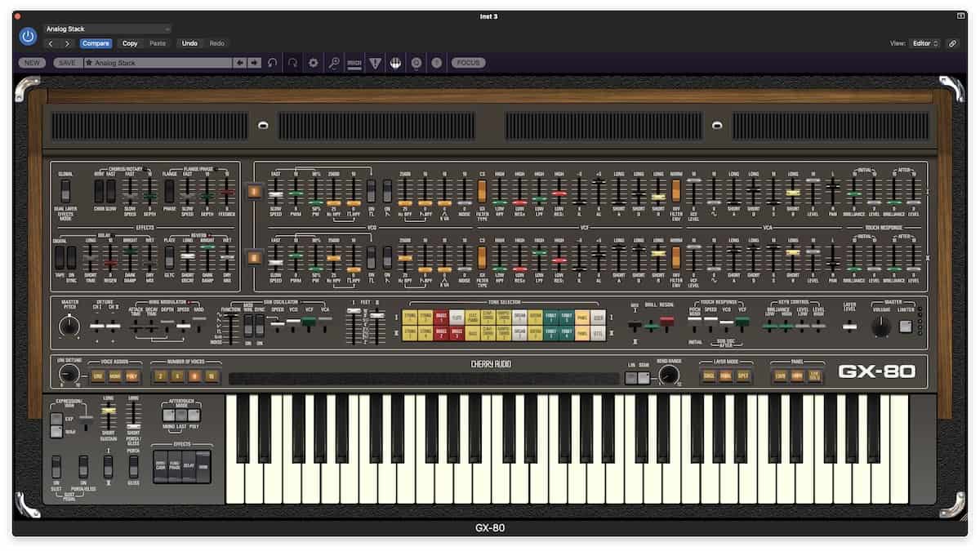The image size is (980, 551).
Task: Select the String 1 tone in row I
Action: pyautogui.click(x=409, y=317)
